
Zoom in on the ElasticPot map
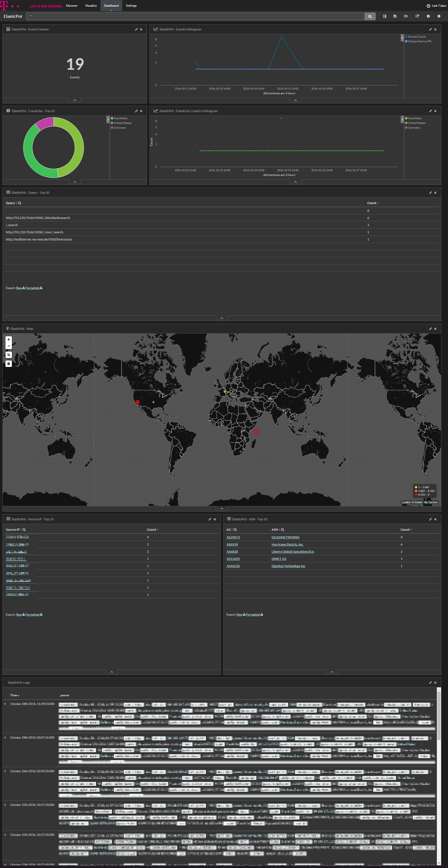pyautogui.click(x=9, y=339)
